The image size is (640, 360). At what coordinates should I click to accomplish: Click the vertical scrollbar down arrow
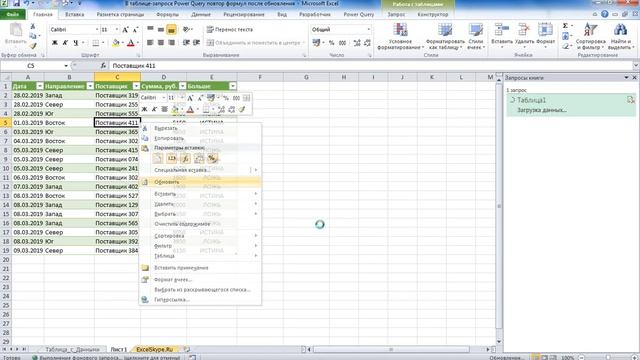pos(499,342)
